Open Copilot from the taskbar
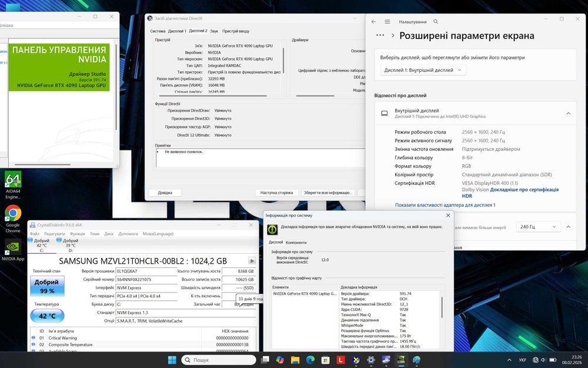Image resolution: width=588 pixels, height=368 pixels. (280, 360)
